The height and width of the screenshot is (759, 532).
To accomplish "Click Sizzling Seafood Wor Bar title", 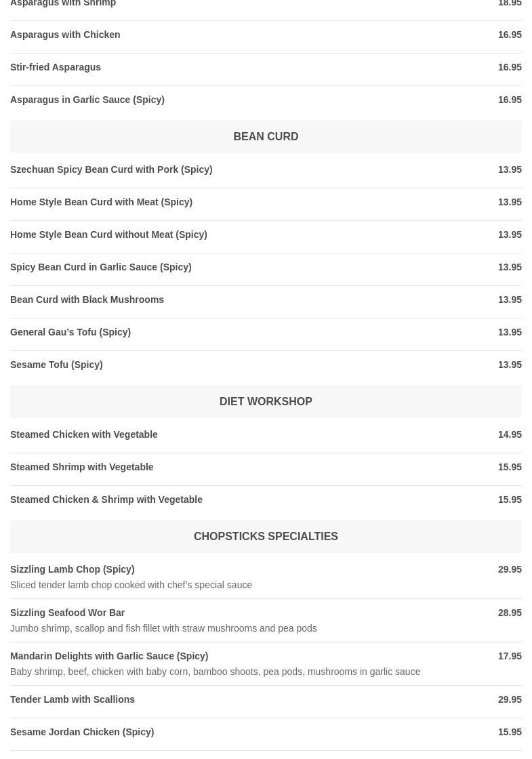I will [x=67, y=613].
